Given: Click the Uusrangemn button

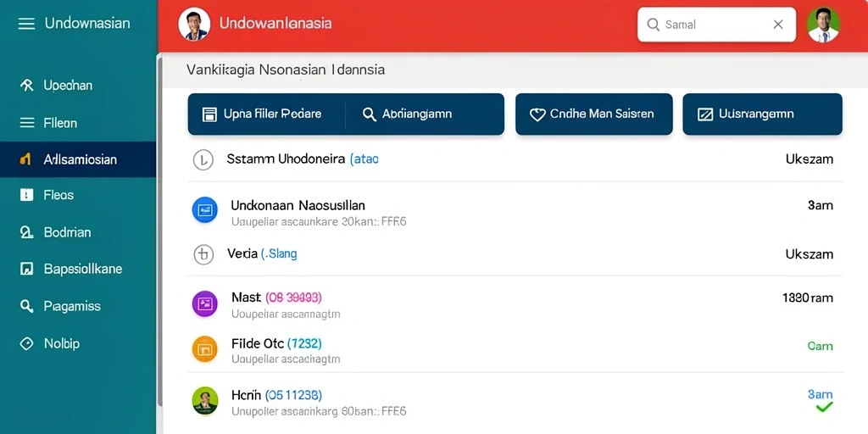Looking at the screenshot, I should (762, 114).
